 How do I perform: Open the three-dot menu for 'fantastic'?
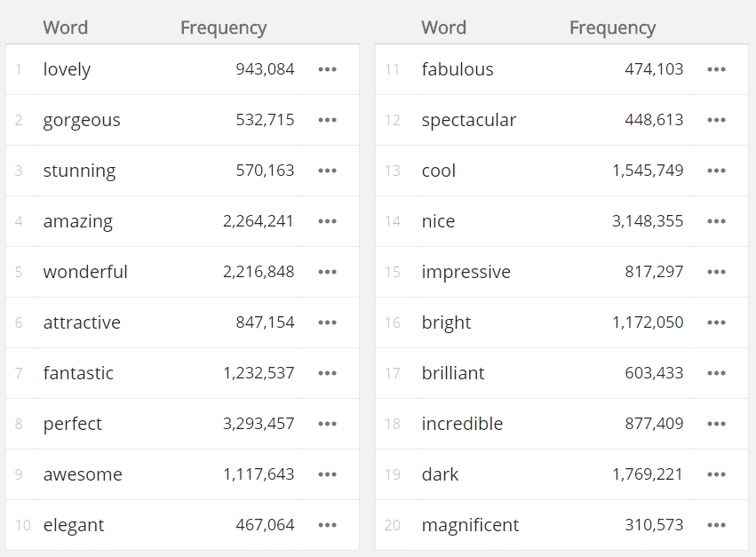(327, 373)
